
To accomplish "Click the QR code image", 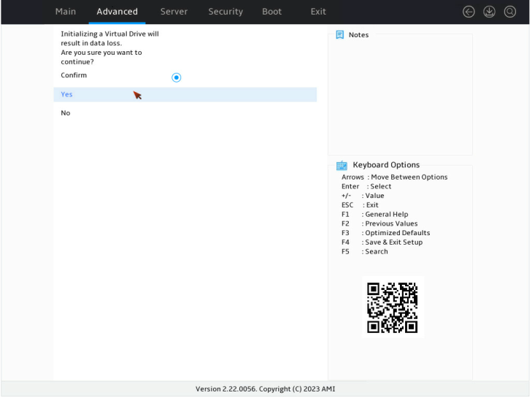I will [x=393, y=307].
